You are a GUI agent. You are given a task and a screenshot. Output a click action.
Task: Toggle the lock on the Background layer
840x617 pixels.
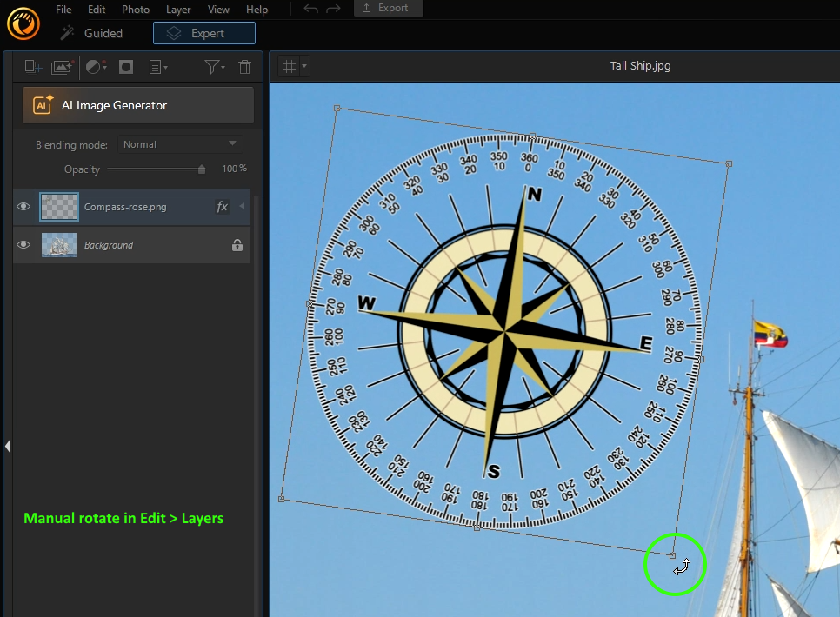(237, 245)
